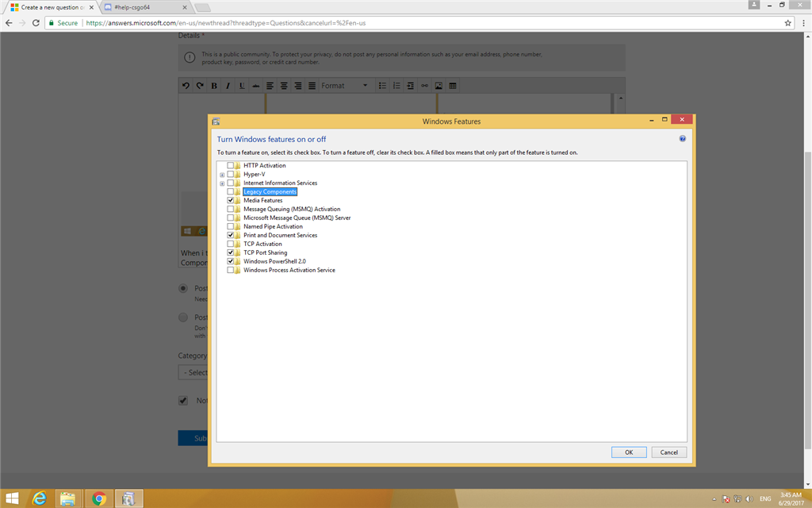Select the second Post radio button on page

click(183, 317)
